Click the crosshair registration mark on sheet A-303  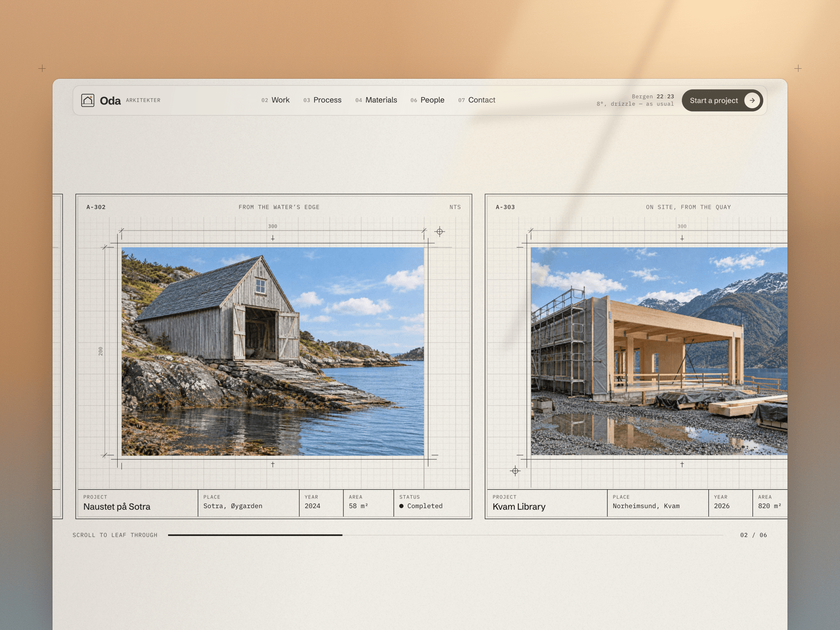515,471
